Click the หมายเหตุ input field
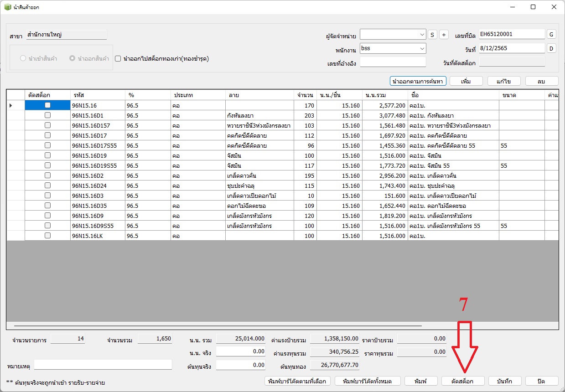This screenshot has height=392, width=565. [103, 365]
